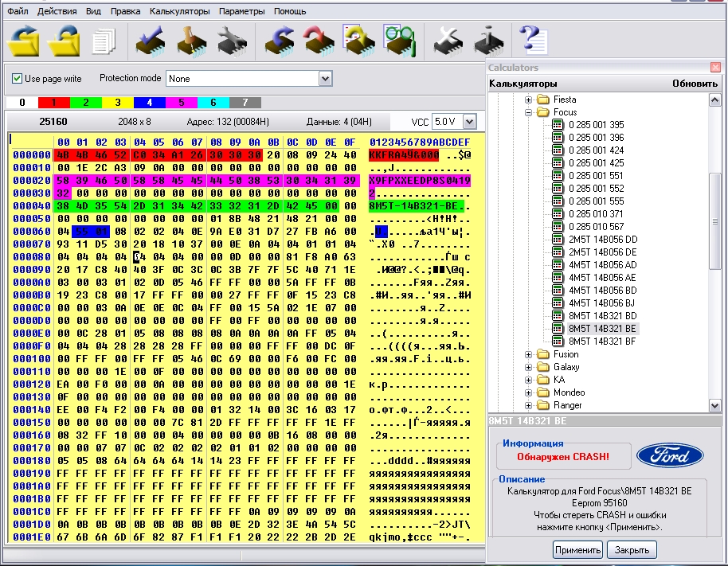Click the chip icon with red arrow
The image size is (728, 566).
point(319,41)
